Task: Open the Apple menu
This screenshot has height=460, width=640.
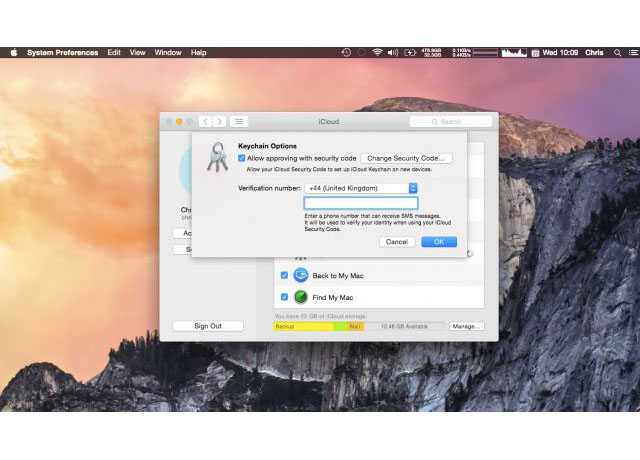Action: pos(14,53)
